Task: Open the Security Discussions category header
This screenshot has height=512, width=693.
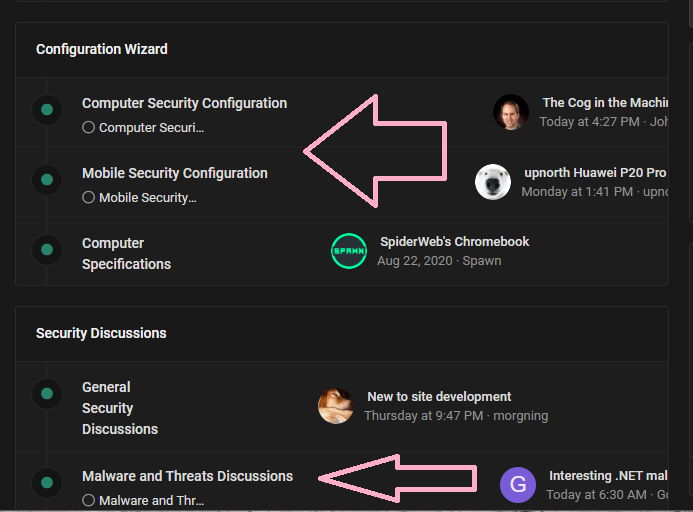Action: click(101, 333)
